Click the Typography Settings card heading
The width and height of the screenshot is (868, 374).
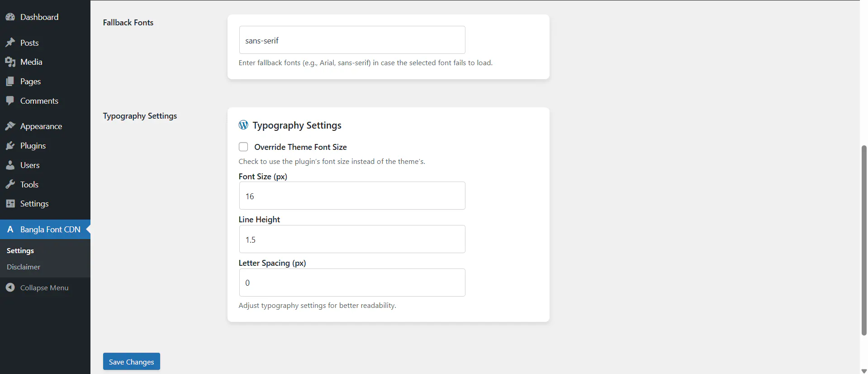(297, 125)
